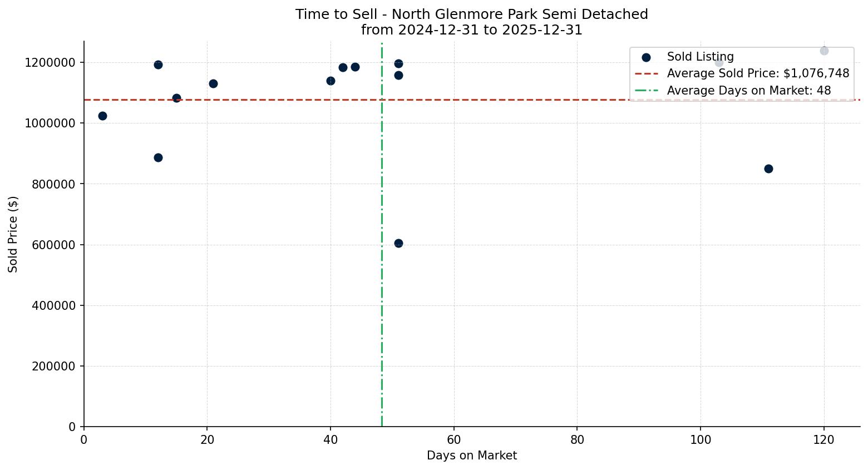Click the Days on Market axis label
This screenshot has height=470, width=868.
click(471, 456)
